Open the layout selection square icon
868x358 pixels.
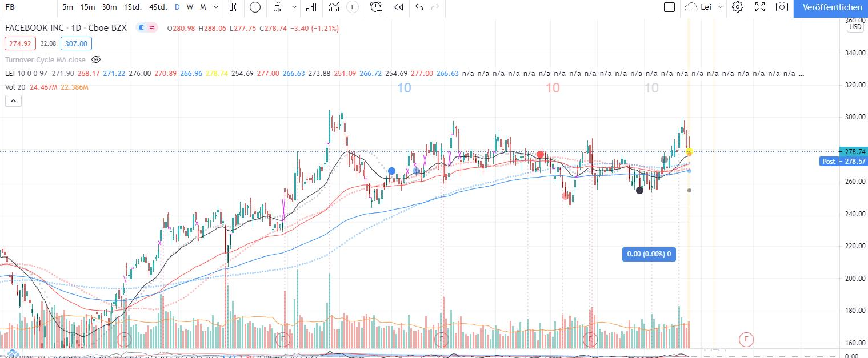(669, 7)
